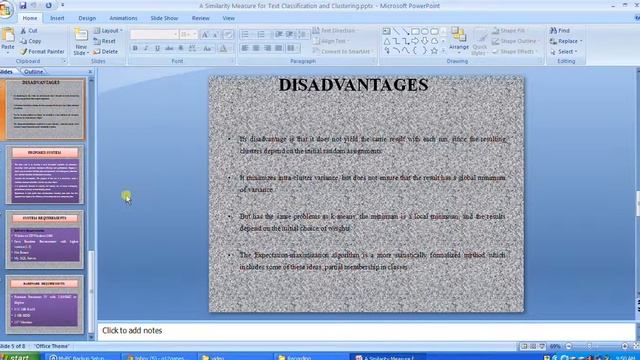Close the slides pane with its X
The image size is (640, 360).
[91, 72]
